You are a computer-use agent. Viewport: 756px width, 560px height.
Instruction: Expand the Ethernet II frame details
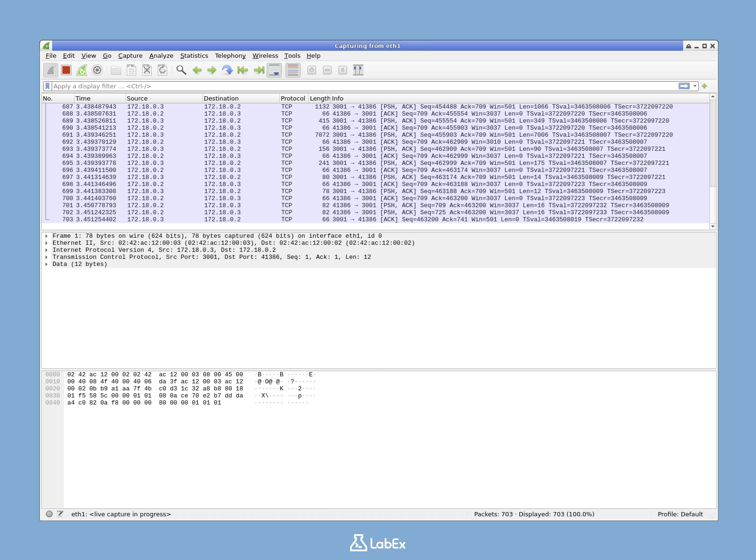pos(47,243)
